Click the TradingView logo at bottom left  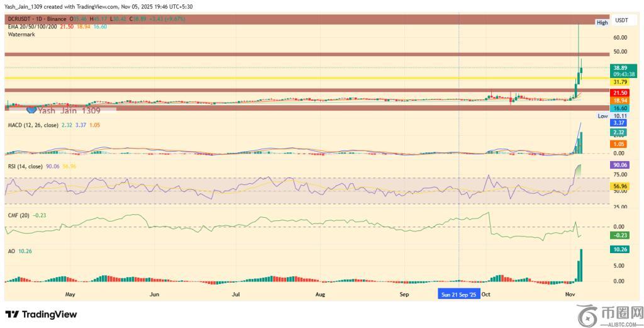coord(41,314)
